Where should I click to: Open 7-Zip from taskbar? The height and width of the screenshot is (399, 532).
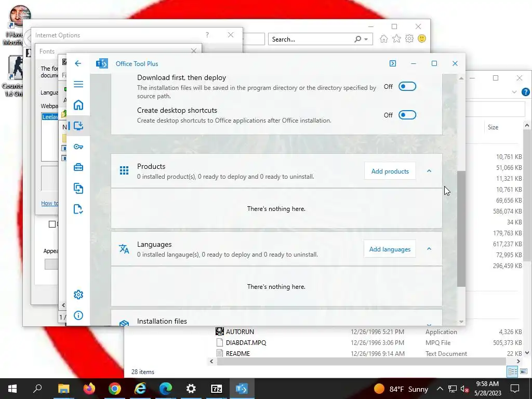point(217,389)
